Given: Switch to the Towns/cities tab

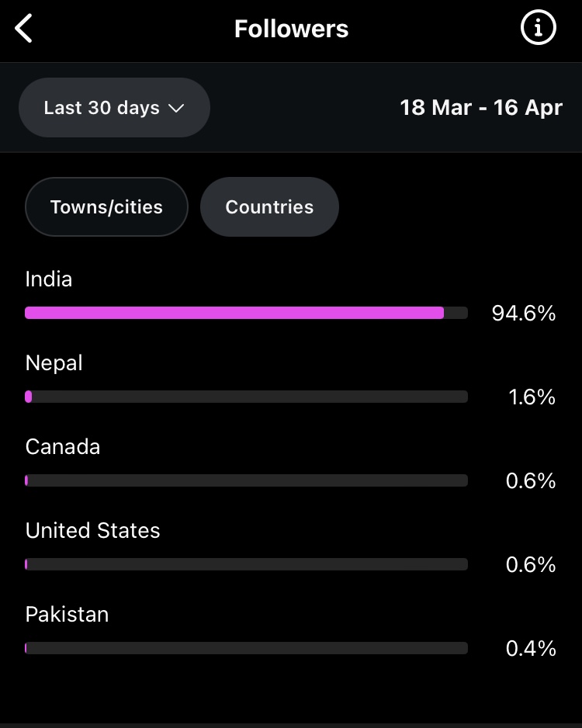Looking at the screenshot, I should click(107, 207).
